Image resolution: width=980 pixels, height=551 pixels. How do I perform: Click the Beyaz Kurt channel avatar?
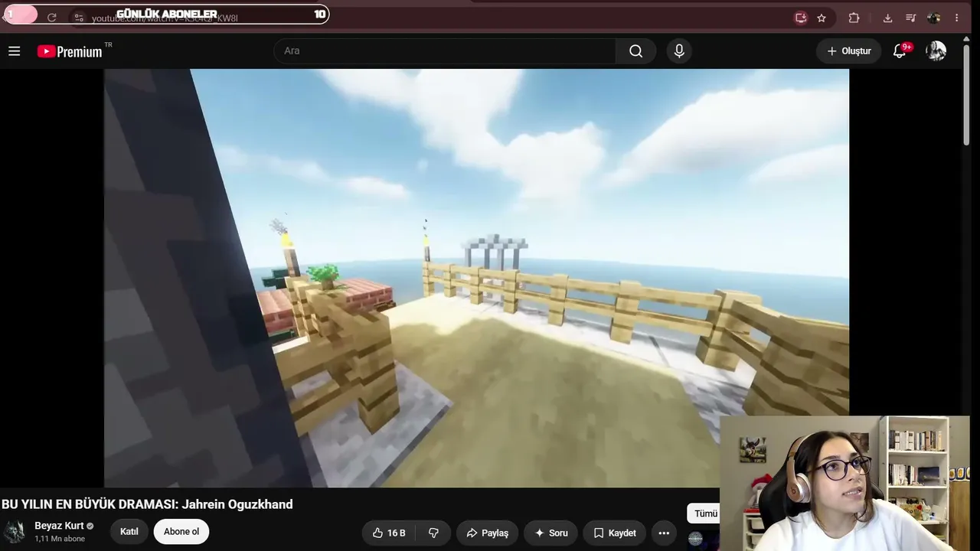(x=15, y=532)
